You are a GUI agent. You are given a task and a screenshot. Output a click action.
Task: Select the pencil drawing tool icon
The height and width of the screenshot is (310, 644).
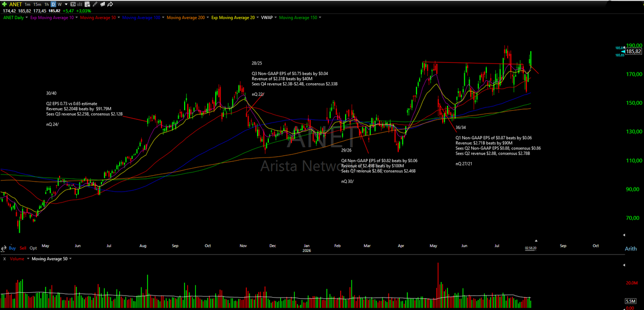(x=95, y=4)
